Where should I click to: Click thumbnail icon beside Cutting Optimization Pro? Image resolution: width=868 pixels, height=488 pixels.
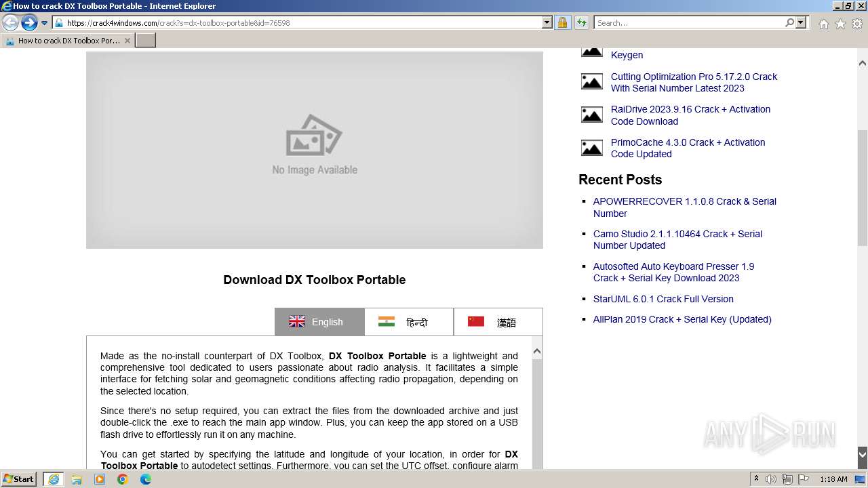point(592,81)
